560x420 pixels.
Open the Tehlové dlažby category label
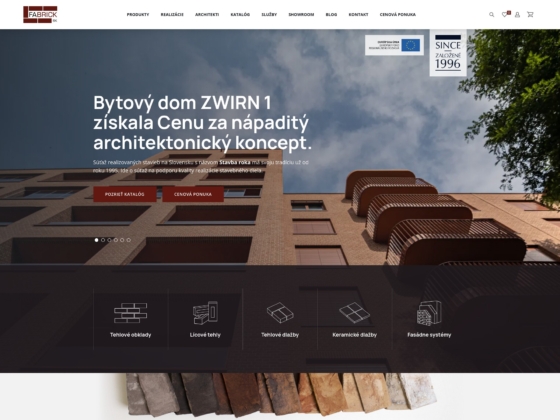pyautogui.click(x=280, y=335)
